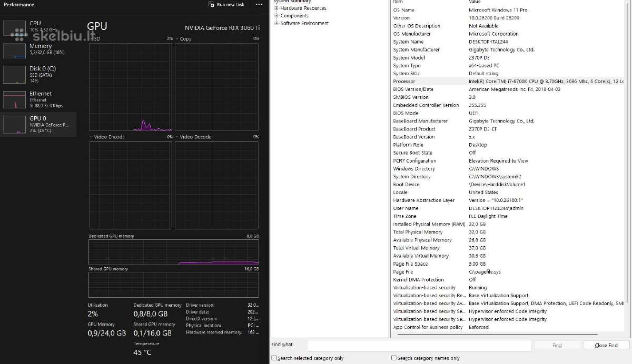Open the three-dots more options menu
632x364 pixels.
[x=259, y=4]
